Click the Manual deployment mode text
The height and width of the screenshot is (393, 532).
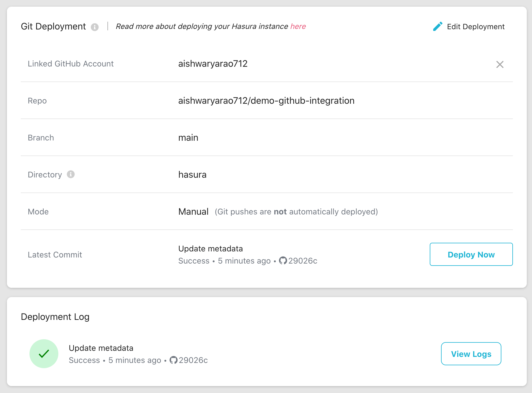point(193,211)
